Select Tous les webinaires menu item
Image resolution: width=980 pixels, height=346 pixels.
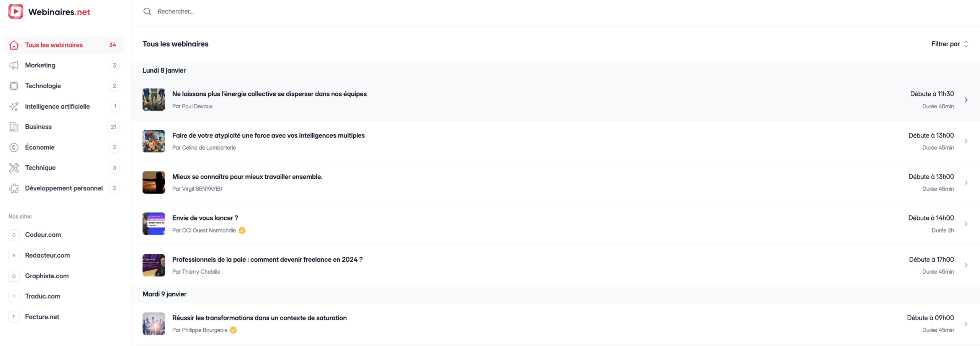point(54,45)
